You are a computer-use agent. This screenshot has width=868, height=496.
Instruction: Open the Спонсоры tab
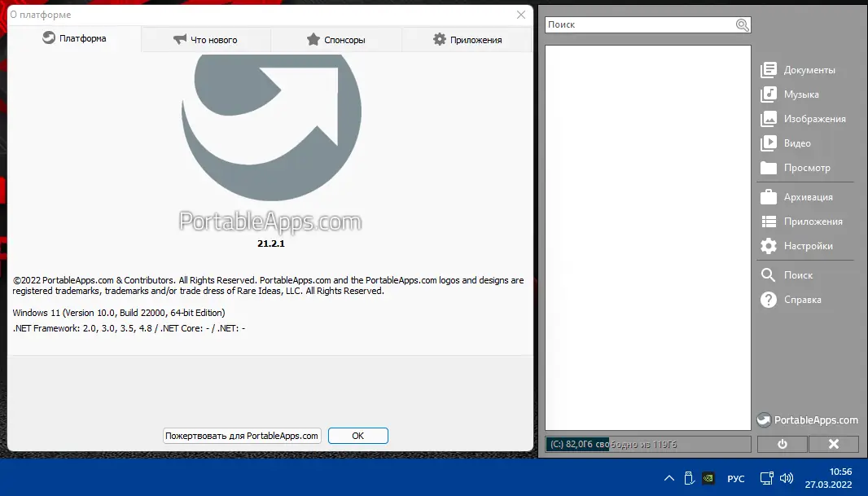tap(336, 40)
